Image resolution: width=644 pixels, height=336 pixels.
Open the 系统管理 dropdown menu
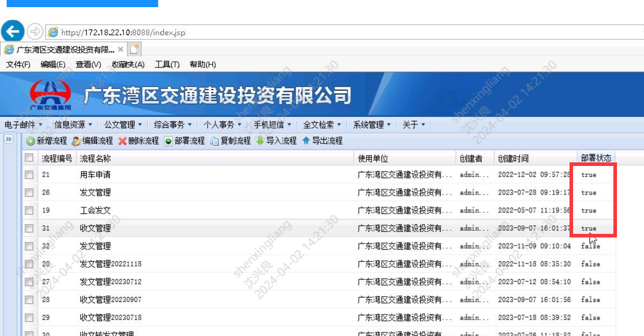[x=372, y=125]
